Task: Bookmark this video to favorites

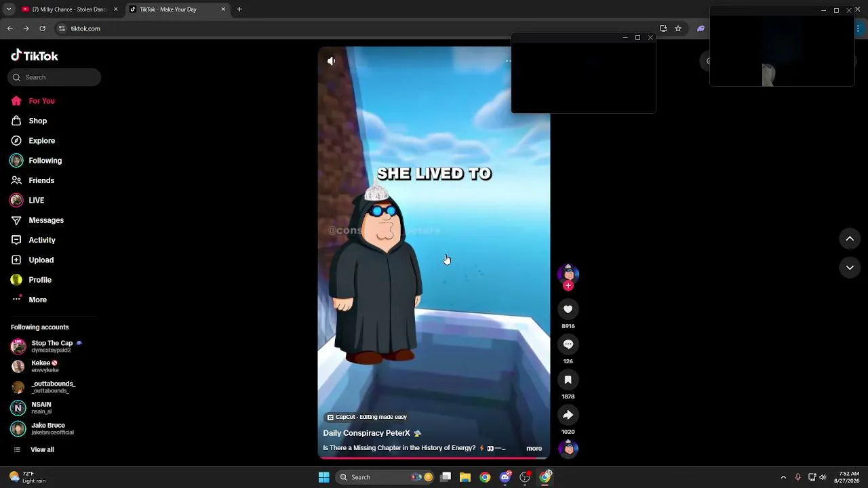Action: (568, 380)
